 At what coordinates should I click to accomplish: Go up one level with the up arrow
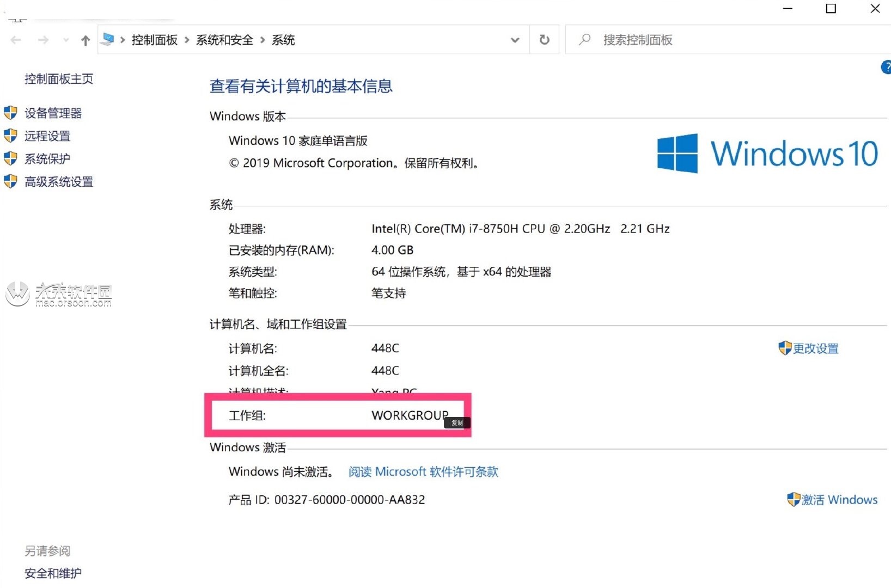[x=85, y=40]
